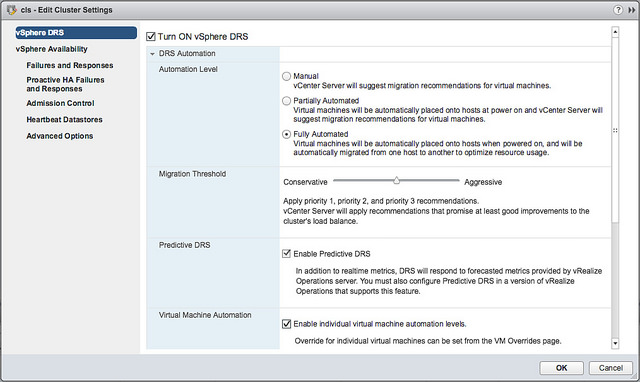Image resolution: width=640 pixels, height=382 pixels.
Task: Click the scrollbar down arrow
Action: (x=615, y=344)
